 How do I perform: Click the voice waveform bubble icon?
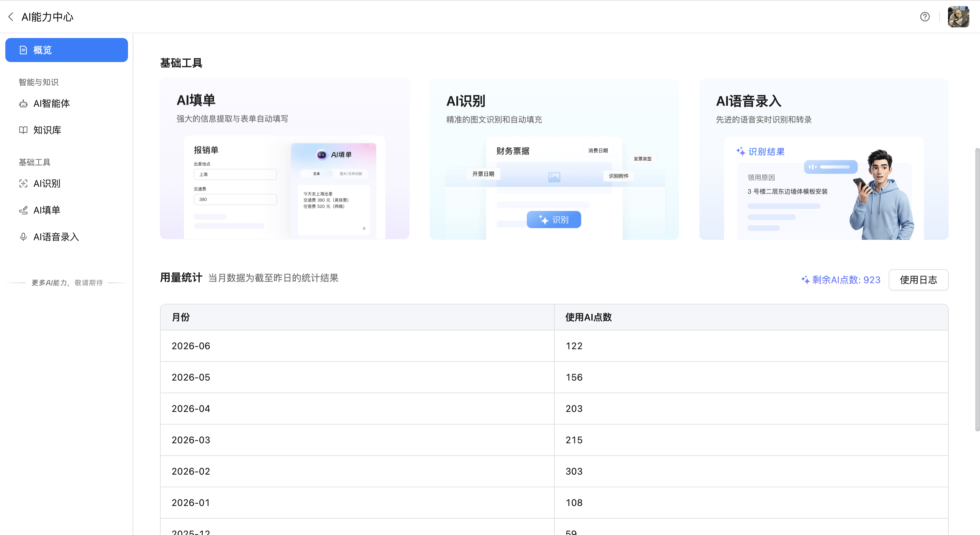coord(830,167)
